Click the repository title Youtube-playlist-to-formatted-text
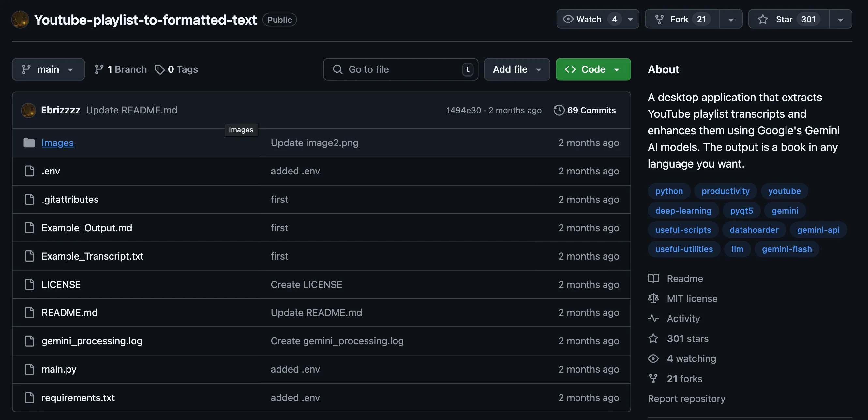This screenshot has height=420, width=868. [x=145, y=20]
